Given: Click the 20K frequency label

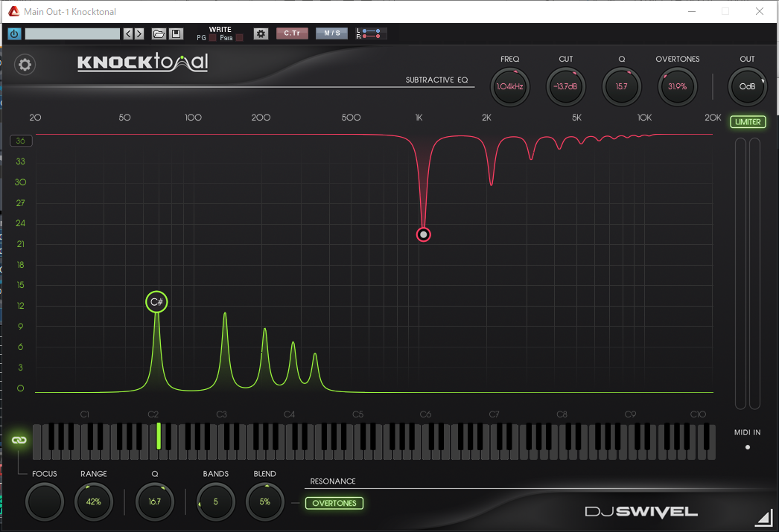Looking at the screenshot, I should [x=713, y=118].
